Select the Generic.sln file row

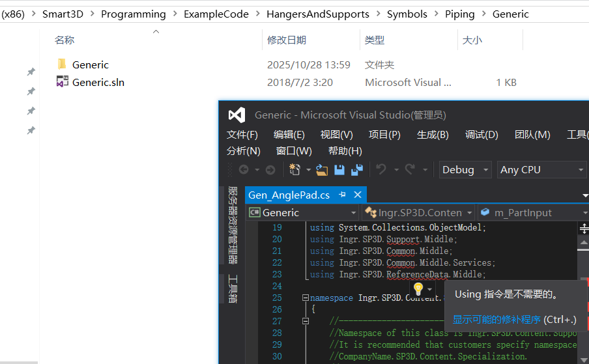pos(286,82)
